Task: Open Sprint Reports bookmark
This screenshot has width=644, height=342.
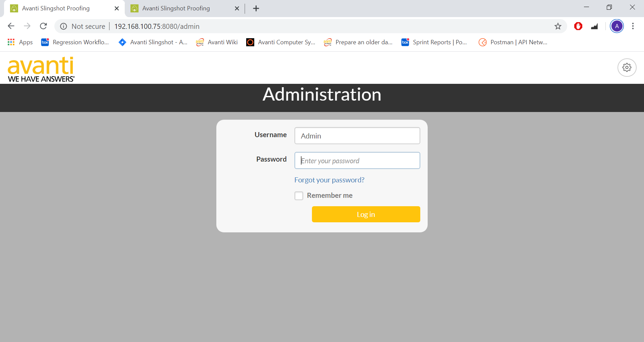Action: coord(434,42)
